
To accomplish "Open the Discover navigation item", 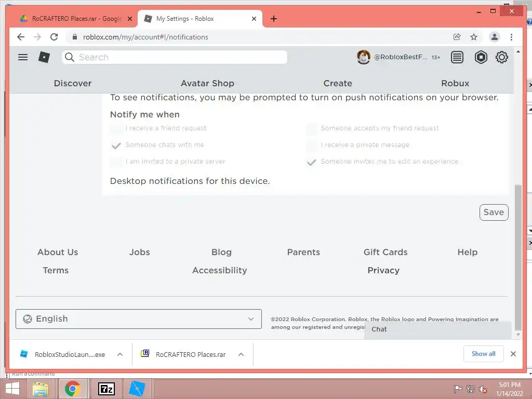I will point(73,83).
